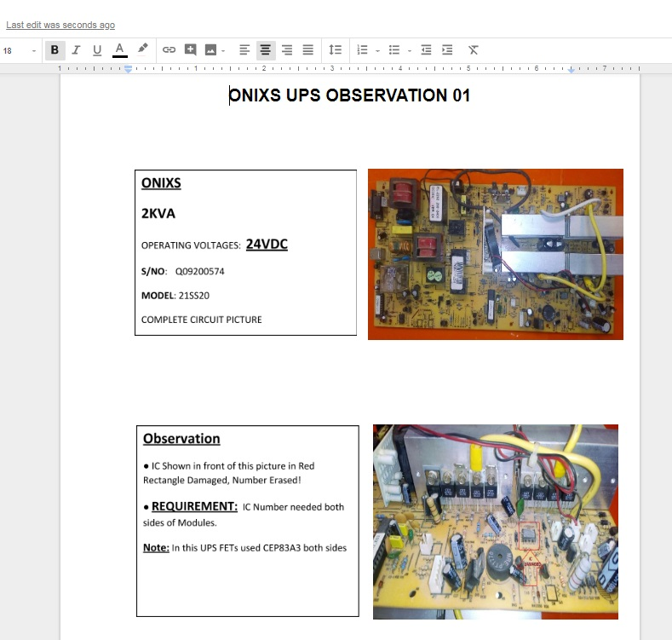Image resolution: width=672 pixels, height=640 pixels.
Task: Click the REQUIREMENT: label text
Action: point(194,506)
